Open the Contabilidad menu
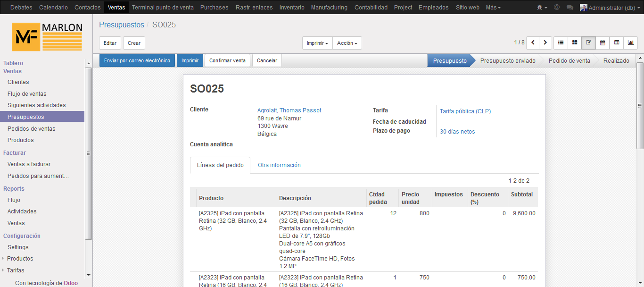The width and height of the screenshot is (644, 287). (371, 8)
